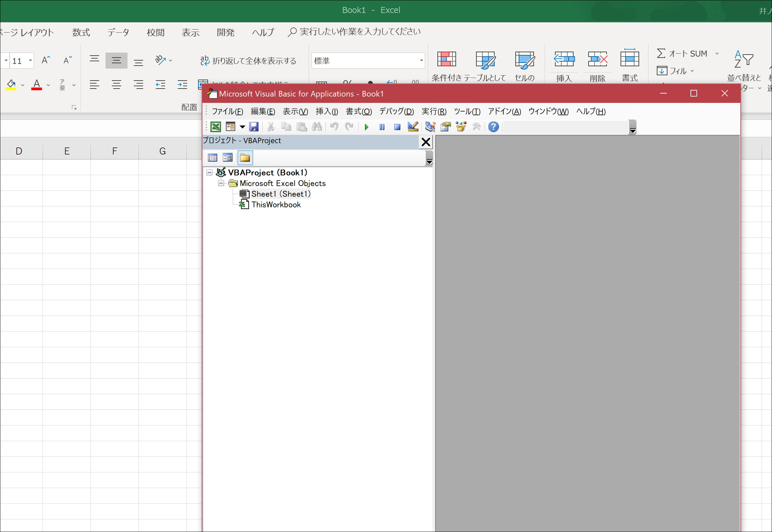Close the プロジェクト - VBAProject panel
772x532 pixels.
pos(426,142)
